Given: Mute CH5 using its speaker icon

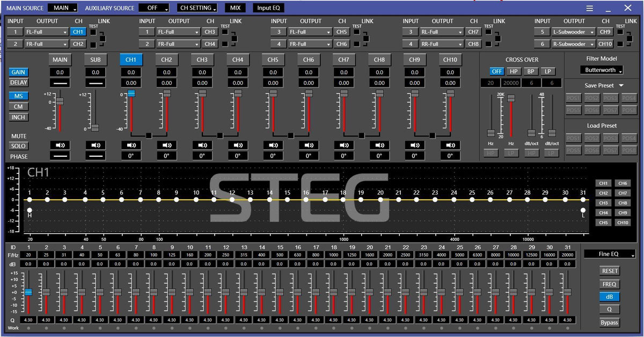Looking at the screenshot, I should 273,145.
